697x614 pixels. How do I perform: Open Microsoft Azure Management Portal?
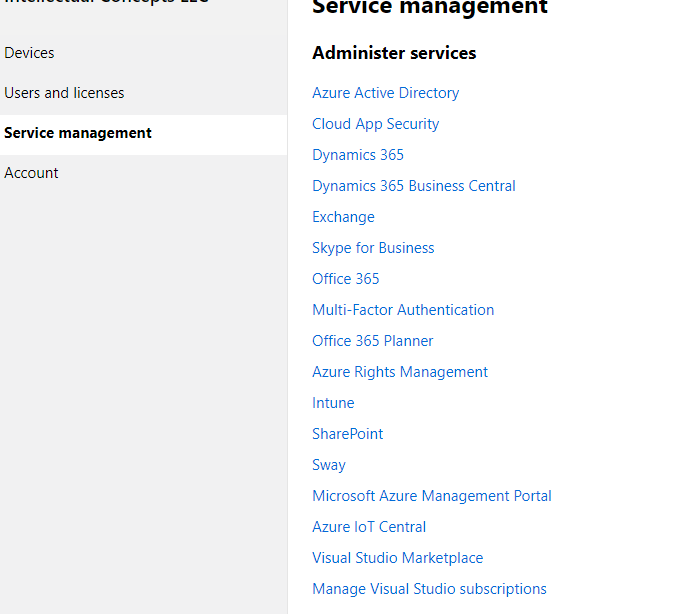[x=431, y=496]
